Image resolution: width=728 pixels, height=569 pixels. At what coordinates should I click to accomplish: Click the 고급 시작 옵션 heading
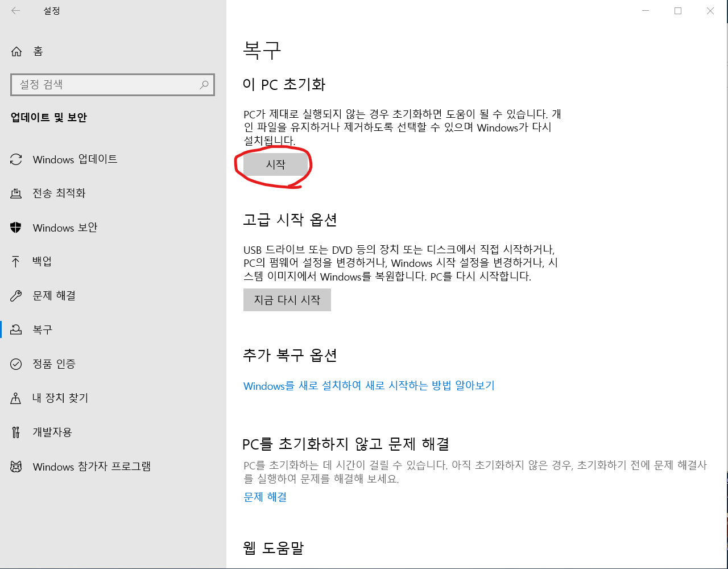pos(290,220)
